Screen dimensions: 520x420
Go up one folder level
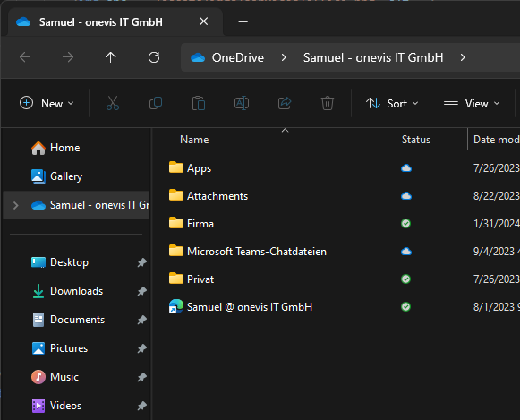click(x=111, y=57)
